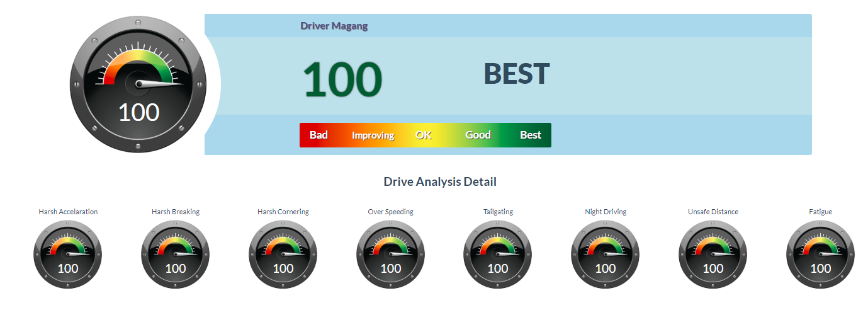The width and height of the screenshot is (868, 310).
Task: Click the red Bad legend segment
Action: 318,135
